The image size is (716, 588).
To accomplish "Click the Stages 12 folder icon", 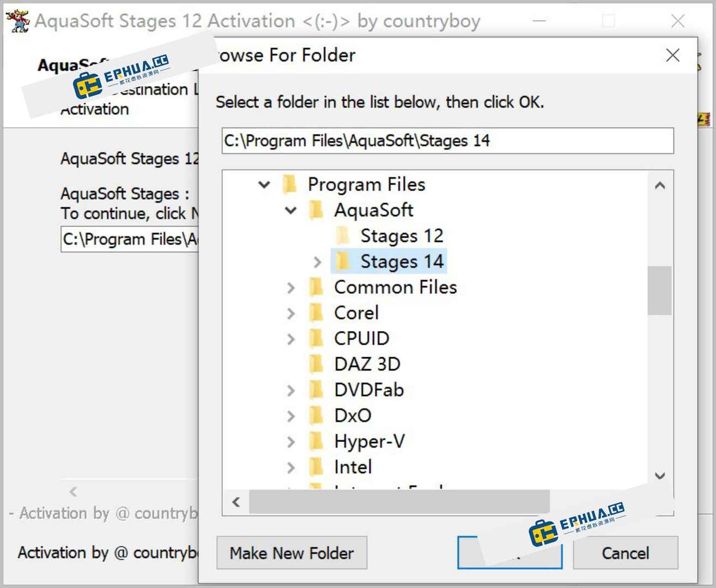I will tap(343, 236).
